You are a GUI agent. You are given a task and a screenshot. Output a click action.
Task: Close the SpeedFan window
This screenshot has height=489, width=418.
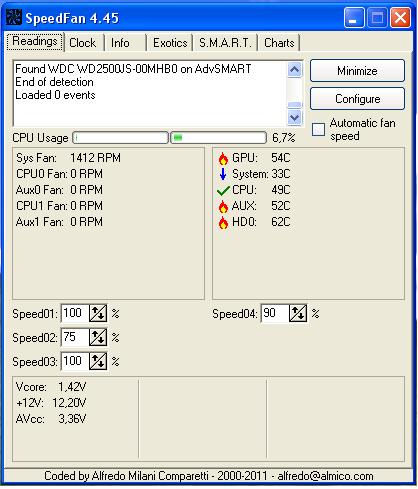click(x=400, y=17)
